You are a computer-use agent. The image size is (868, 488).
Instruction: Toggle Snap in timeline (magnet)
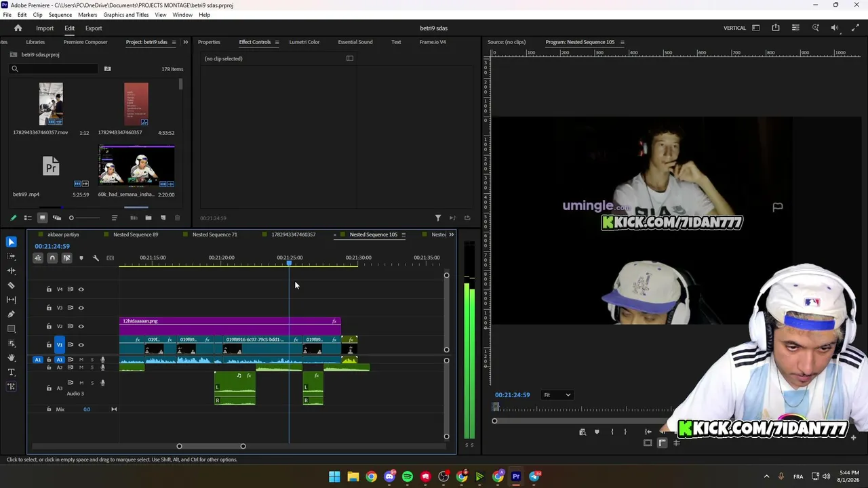pos(52,258)
